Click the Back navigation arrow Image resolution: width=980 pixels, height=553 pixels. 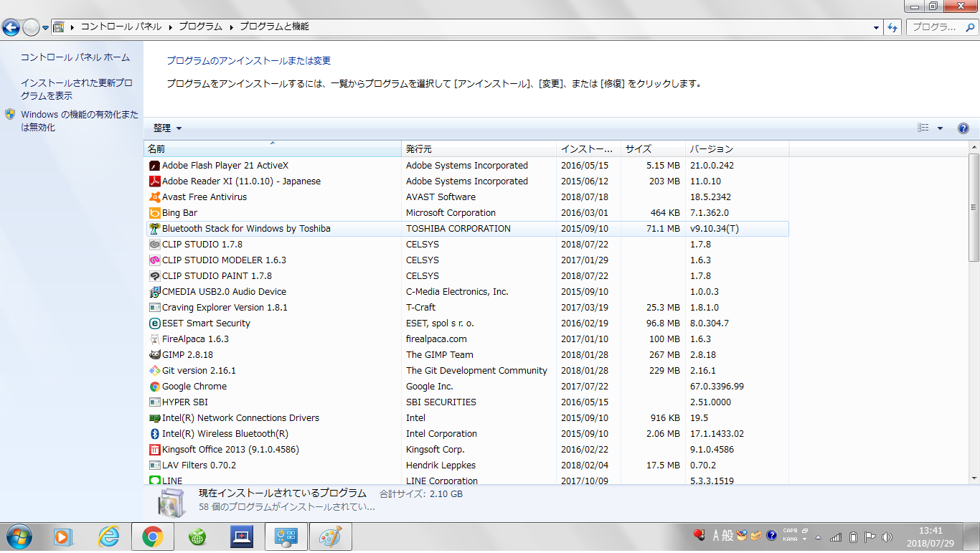point(11,27)
